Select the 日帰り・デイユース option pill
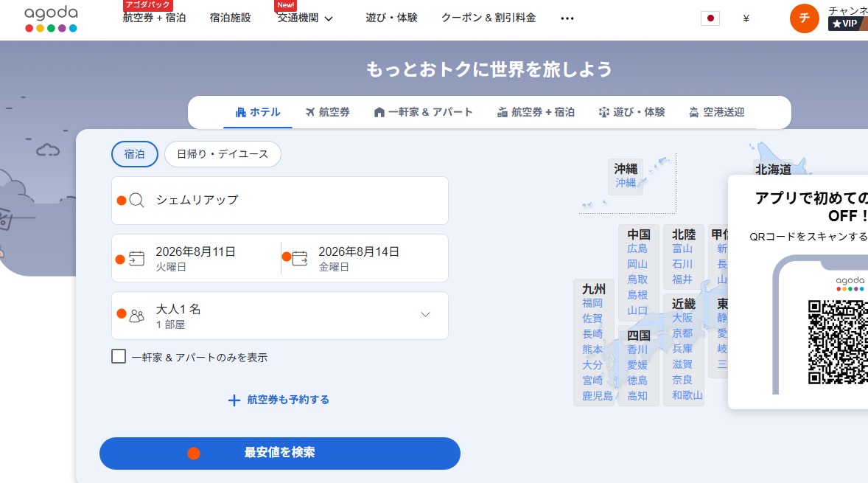This screenshot has height=483, width=868. tap(223, 154)
